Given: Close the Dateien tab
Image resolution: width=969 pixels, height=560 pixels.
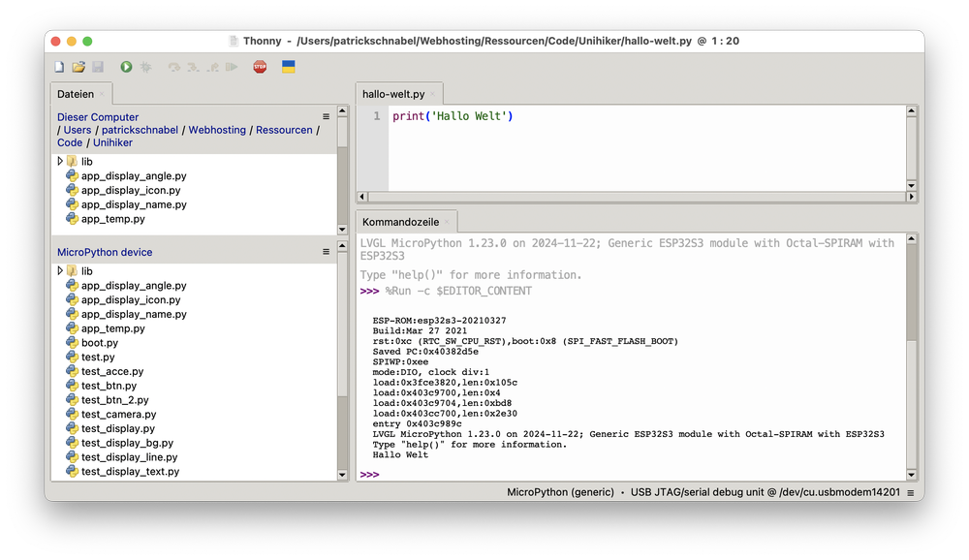Looking at the screenshot, I should coord(102,94).
